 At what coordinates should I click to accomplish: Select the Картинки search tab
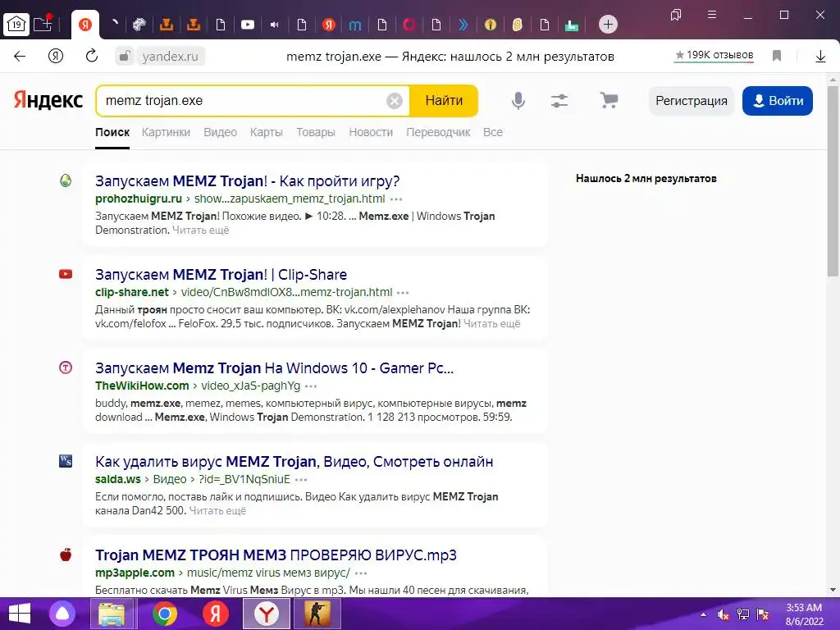[166, 132]
